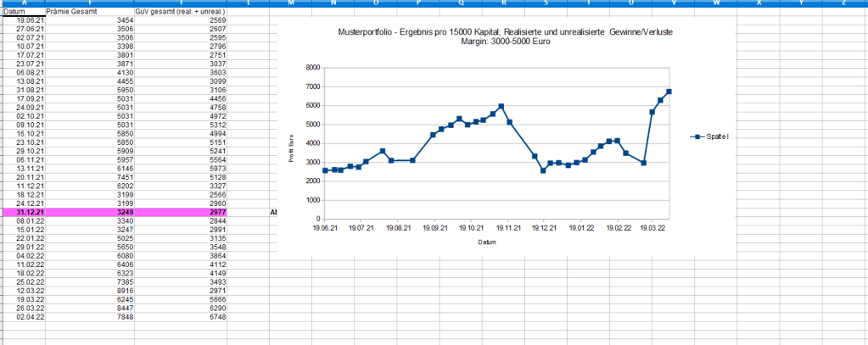This screenshot has width=868, height=345.
Task: Click the date cell 19.06.21
Action: point(31,19)
